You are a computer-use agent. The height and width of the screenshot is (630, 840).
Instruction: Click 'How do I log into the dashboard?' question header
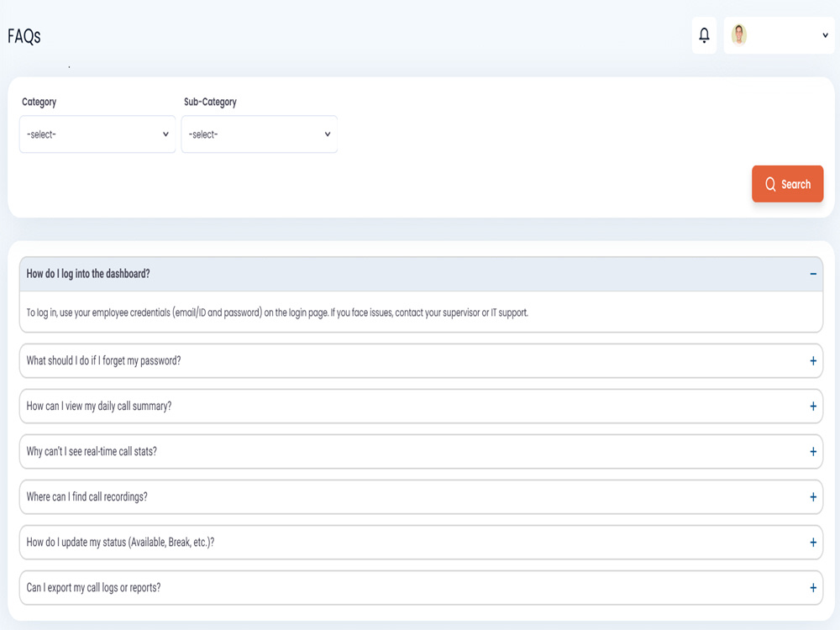[421, 275]
